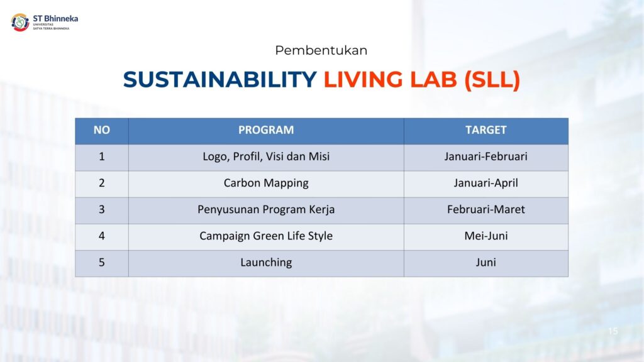Select the Pembentukan subtitle text
644x362 pixels.
321,50
